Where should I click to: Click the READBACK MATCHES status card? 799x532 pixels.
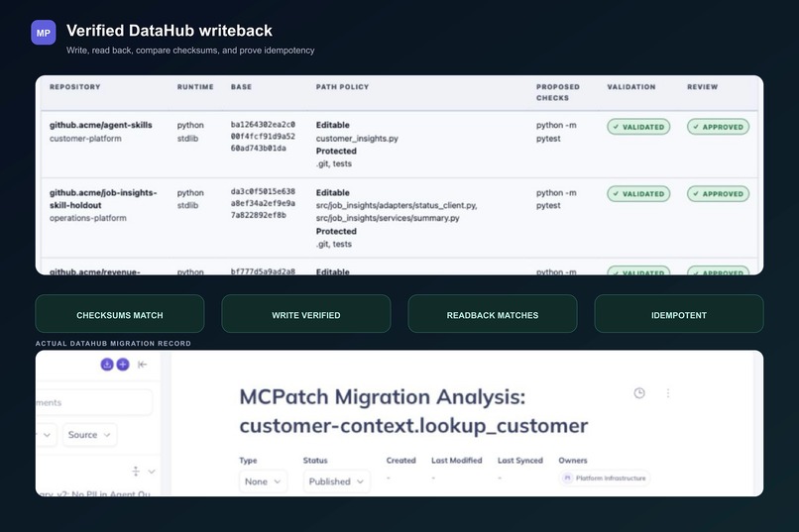click(x=493, y=315)
